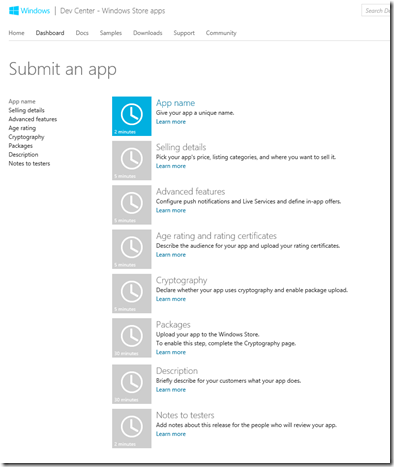
Task: Select the Dashboard menu item
Action: tap(50, 33)
